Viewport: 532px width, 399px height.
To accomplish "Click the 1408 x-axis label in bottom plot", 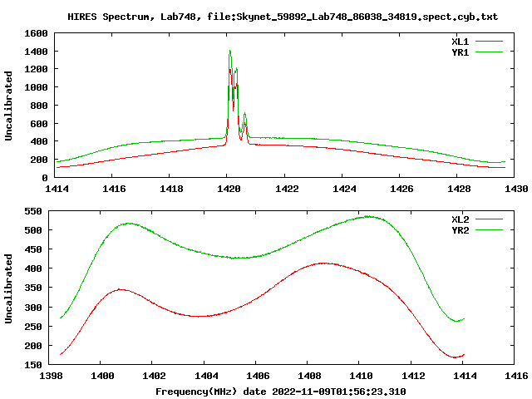I will point(309,376).
